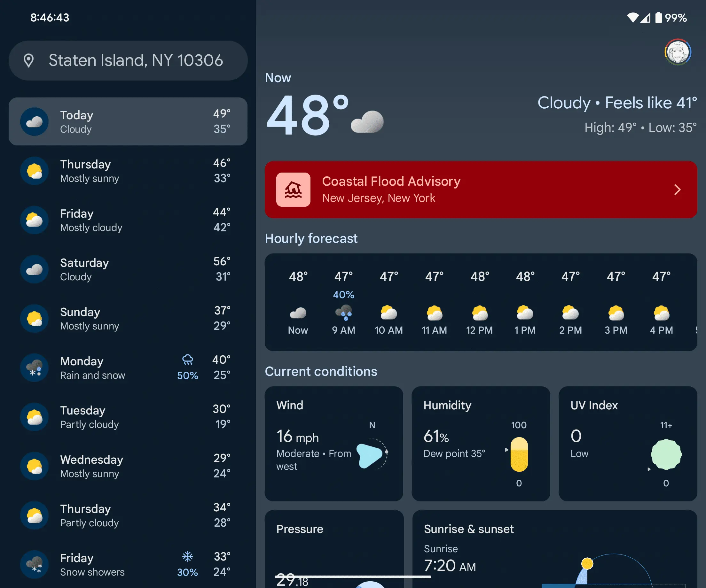
Task: Click the location pin icon
Action: point(28,60)
